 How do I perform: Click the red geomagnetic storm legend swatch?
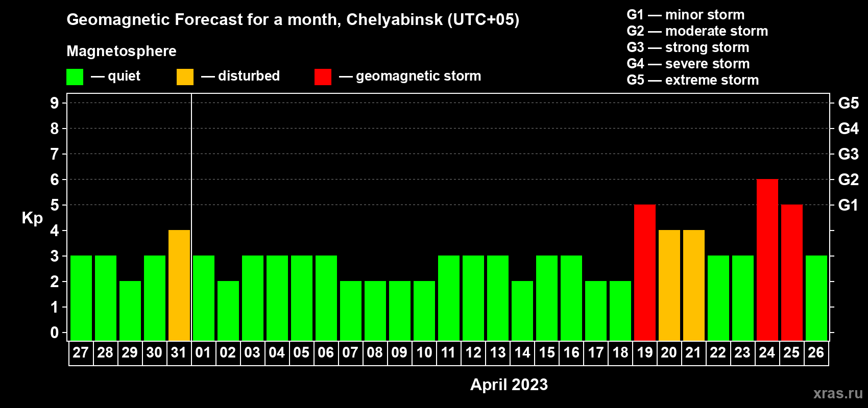tap(323, 77)
